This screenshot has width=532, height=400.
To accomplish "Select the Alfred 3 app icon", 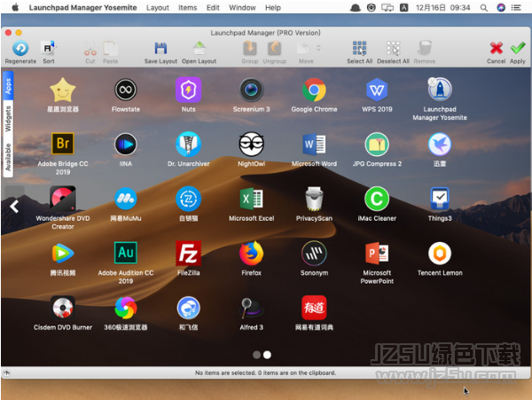I will [x=251, y=308].
